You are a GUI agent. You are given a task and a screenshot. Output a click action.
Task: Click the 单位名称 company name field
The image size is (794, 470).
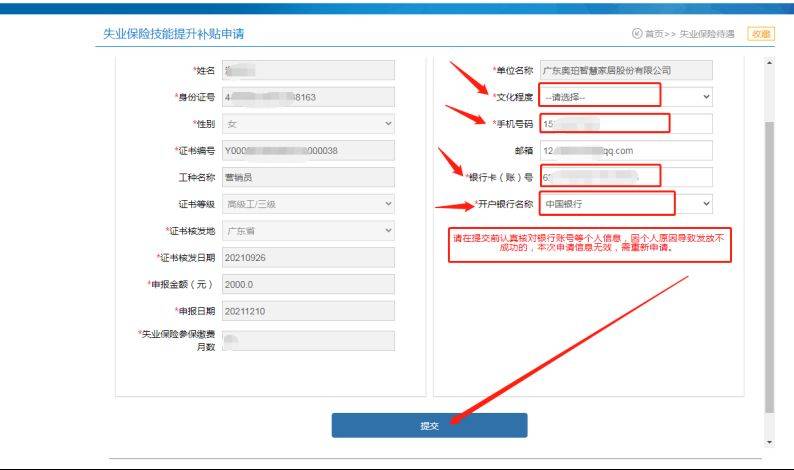[625, 71]
